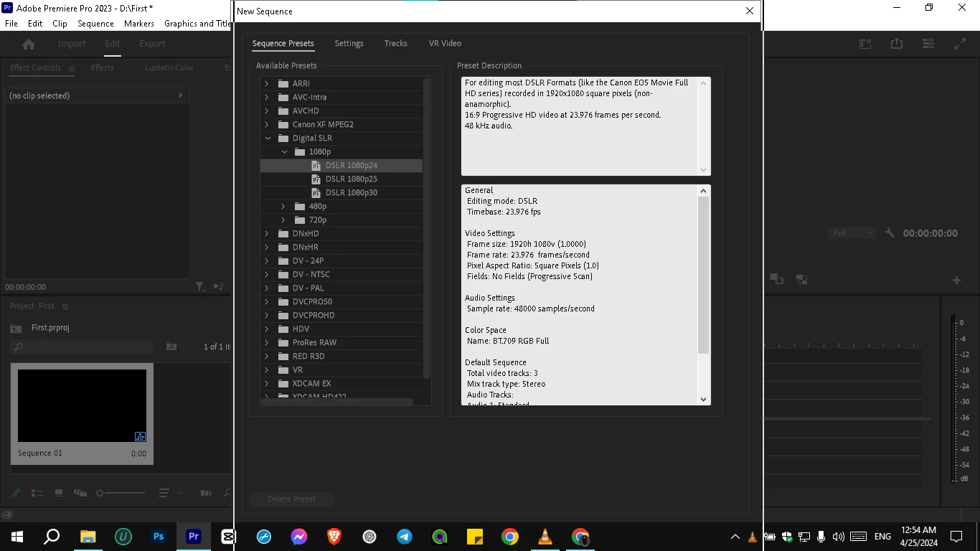Click the Available Presets vertical scrollbar
980x551 pixels.
(427, 228)
